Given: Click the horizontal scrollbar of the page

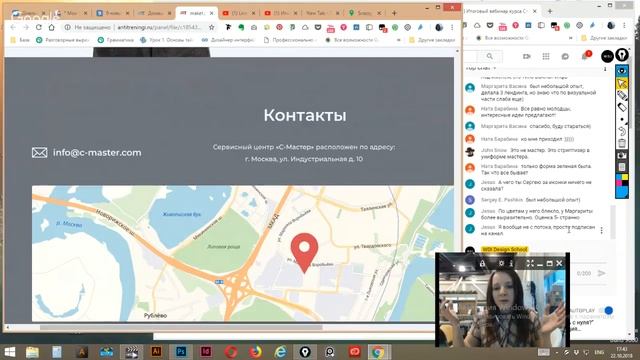Looking at the screenshot, I should tap(181, 327).
